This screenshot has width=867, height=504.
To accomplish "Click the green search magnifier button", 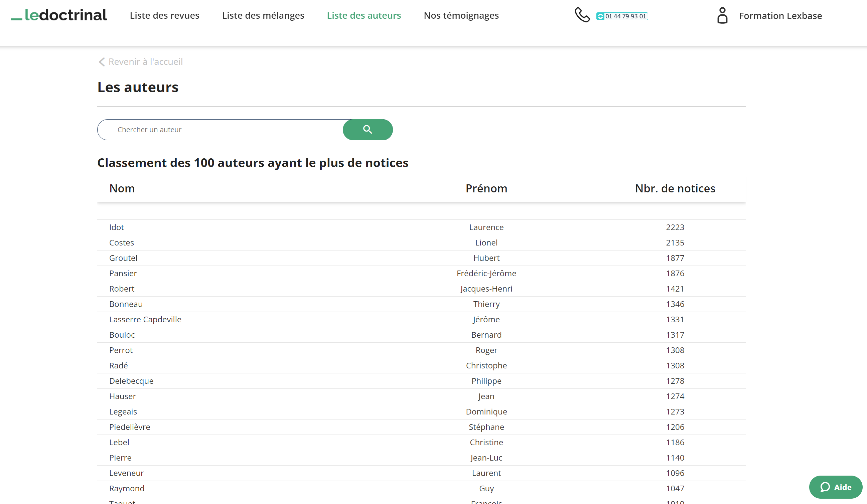I will tap(368, 130).
